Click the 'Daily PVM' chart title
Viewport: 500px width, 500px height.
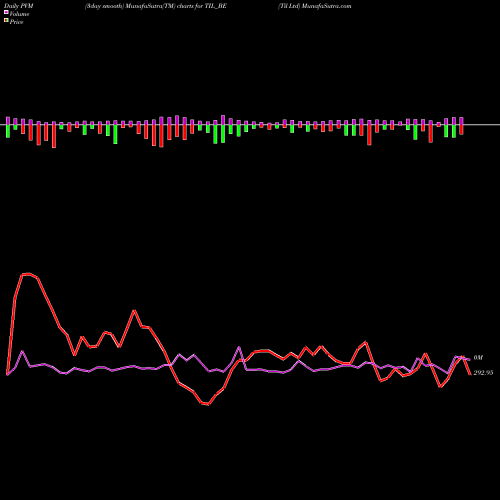coord(19,6)
